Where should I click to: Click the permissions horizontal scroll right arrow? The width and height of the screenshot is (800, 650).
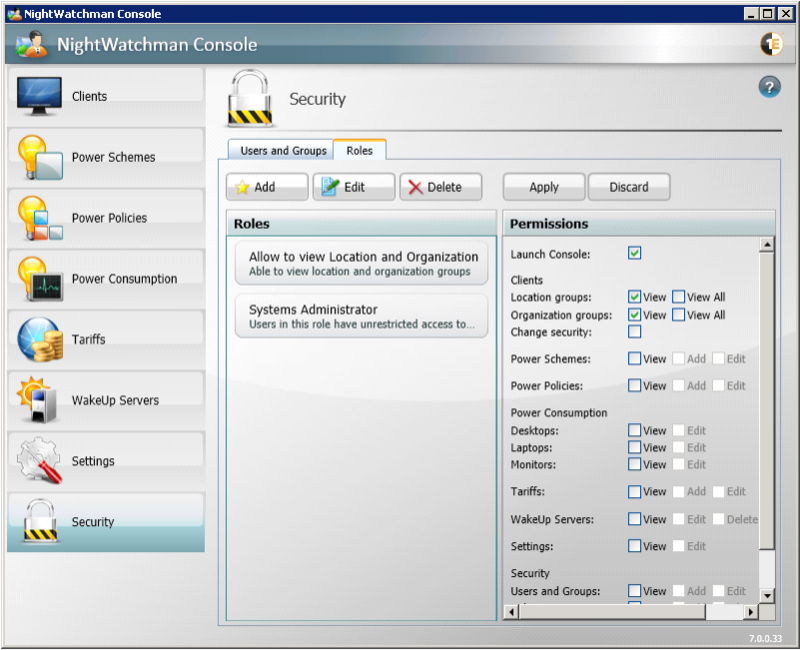[752, 611]
